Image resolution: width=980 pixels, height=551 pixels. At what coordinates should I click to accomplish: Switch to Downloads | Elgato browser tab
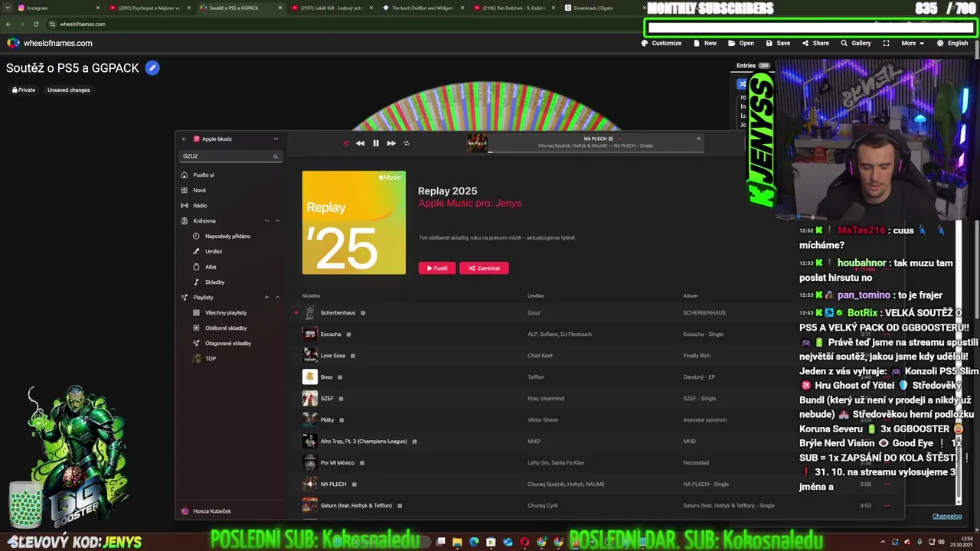602,8
